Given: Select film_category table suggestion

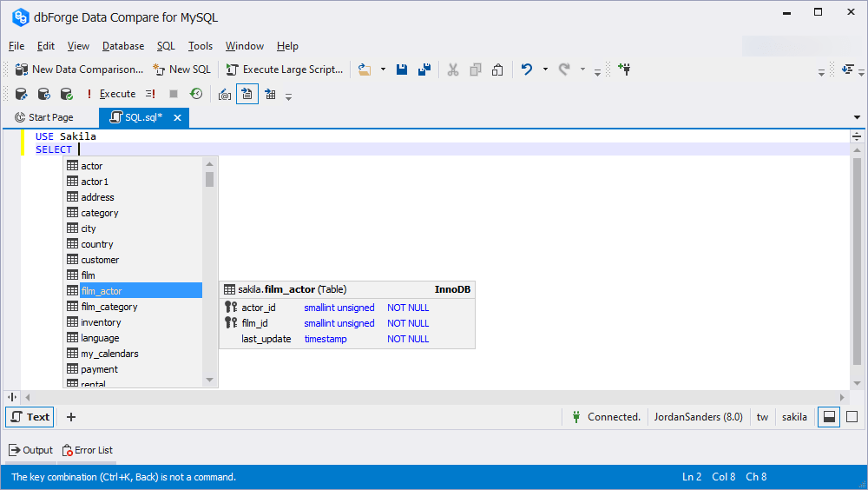Looking at the screenshot, I should point(134,307).
